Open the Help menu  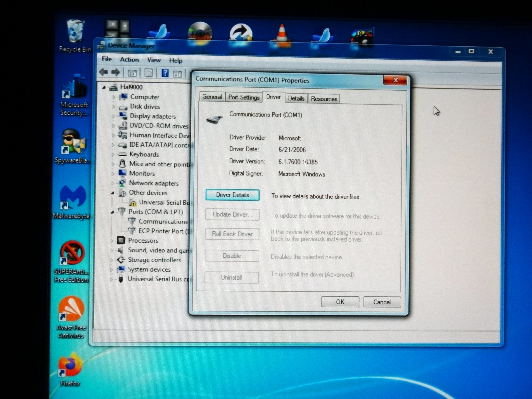(x=175, y=60)
